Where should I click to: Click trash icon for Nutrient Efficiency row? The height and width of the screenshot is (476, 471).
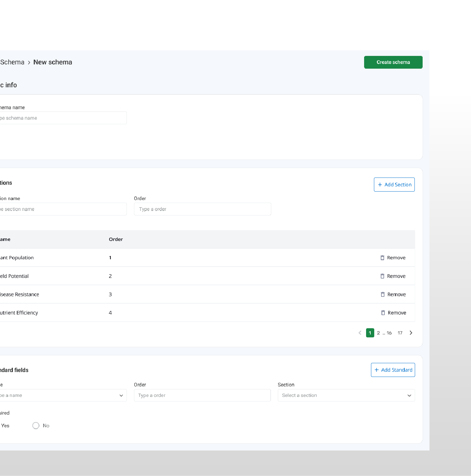pyautogui.click(x=383, y=313)
